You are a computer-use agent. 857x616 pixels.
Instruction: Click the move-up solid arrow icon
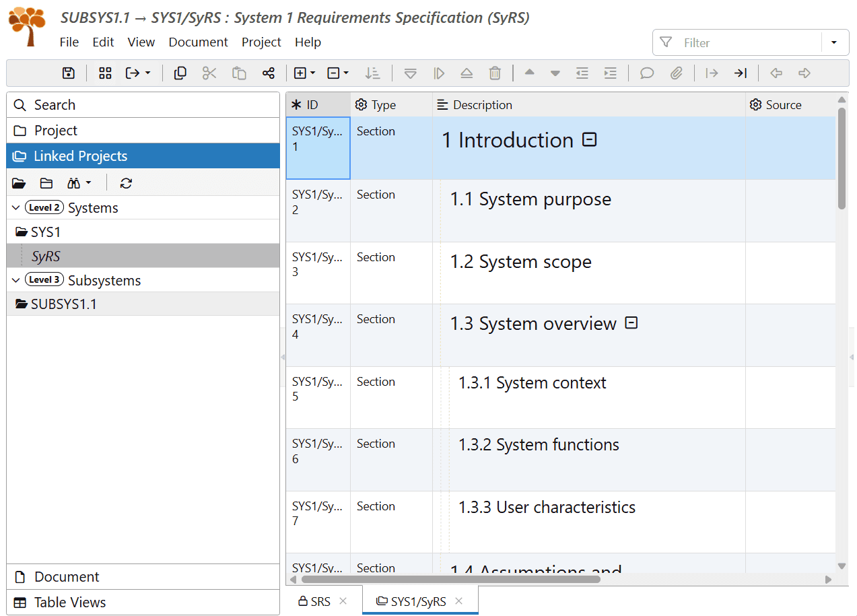(x=529, y=73)
